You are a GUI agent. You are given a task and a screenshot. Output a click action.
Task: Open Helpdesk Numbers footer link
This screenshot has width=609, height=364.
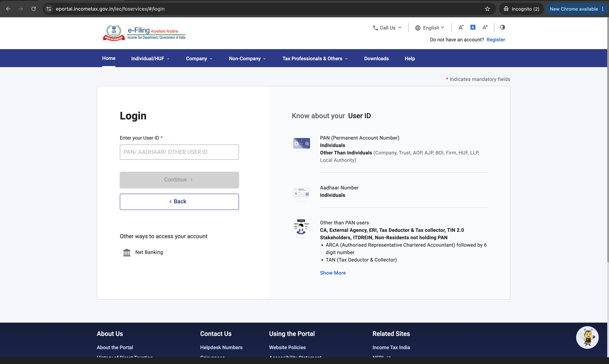tap(221, 347)
